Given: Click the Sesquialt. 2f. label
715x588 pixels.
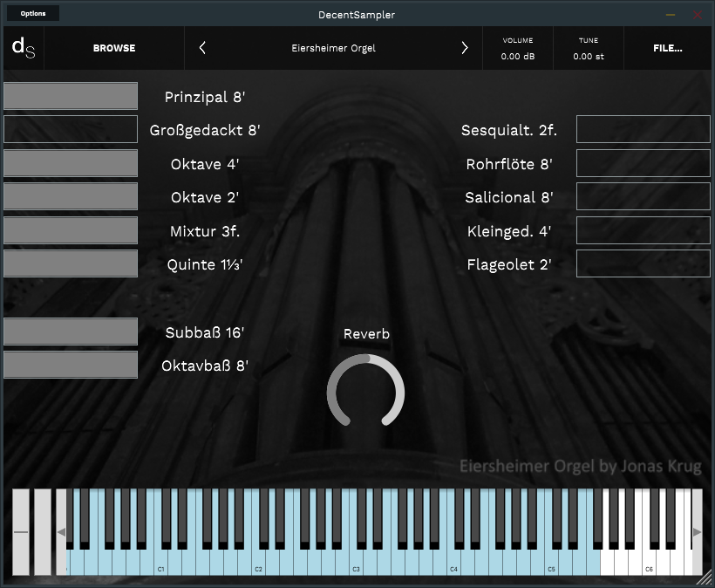Looking at the screenshot, I should (509, 130).
